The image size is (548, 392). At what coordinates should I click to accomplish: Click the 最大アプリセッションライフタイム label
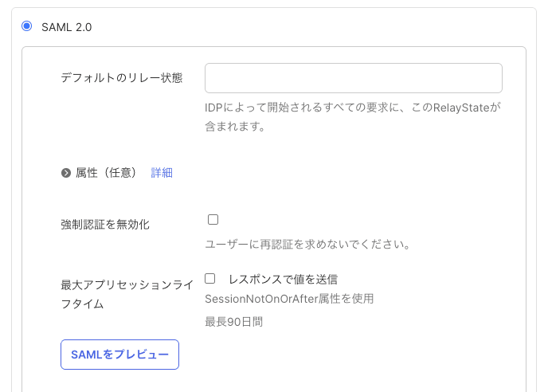pyautogui.click(x=127, y=284)
